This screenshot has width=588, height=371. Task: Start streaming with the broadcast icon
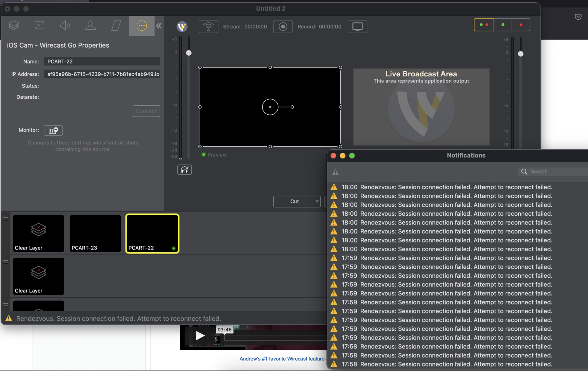209,26
